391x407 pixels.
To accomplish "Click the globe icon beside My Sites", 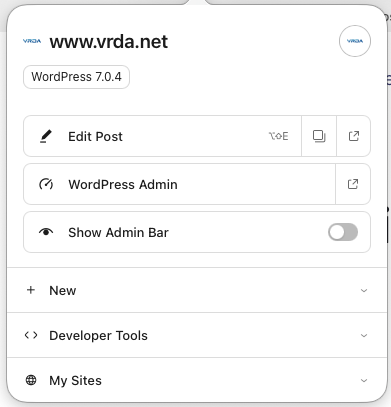I will click(31, 380).
